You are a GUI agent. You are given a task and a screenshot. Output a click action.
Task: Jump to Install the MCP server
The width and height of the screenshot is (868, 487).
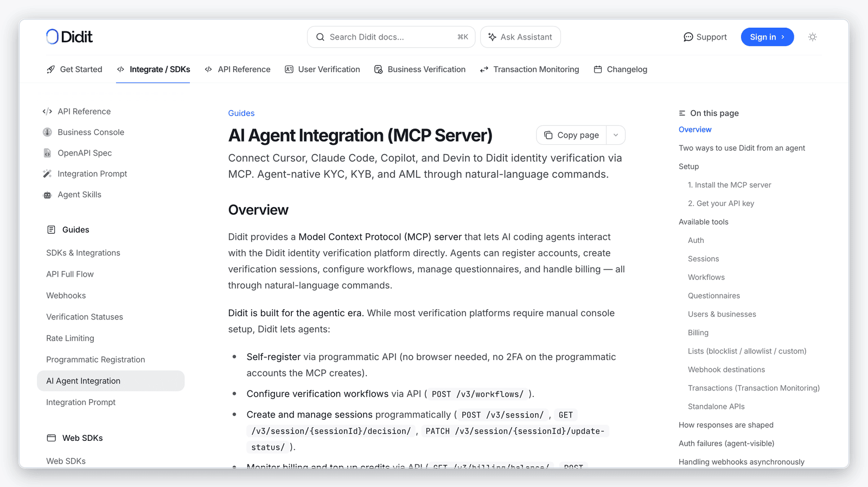(x=729, y=185)
